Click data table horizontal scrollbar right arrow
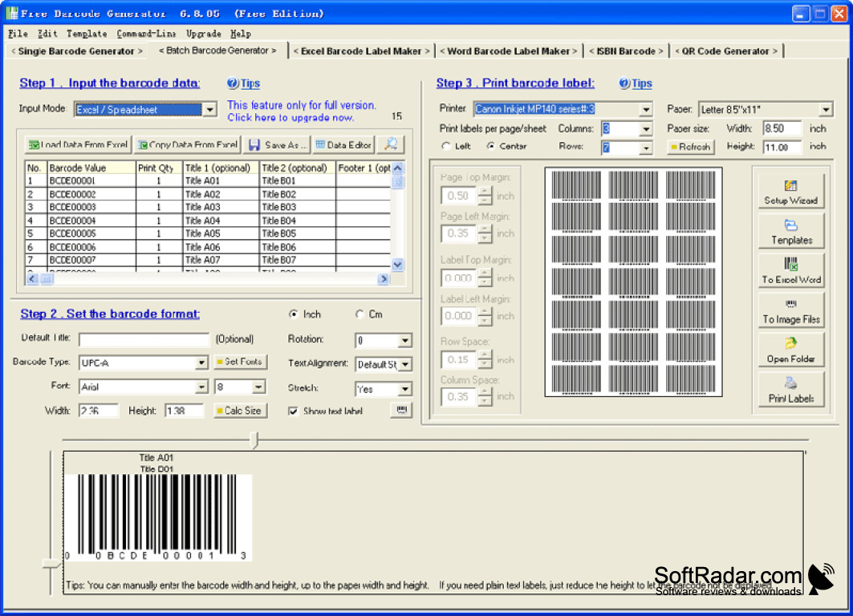 (x=384, y=278)
